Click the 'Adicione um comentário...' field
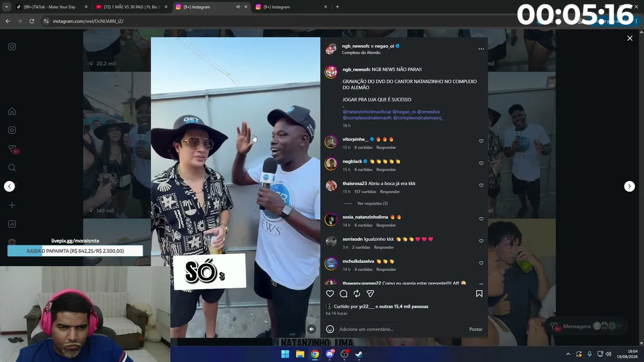 coord(401,329)
